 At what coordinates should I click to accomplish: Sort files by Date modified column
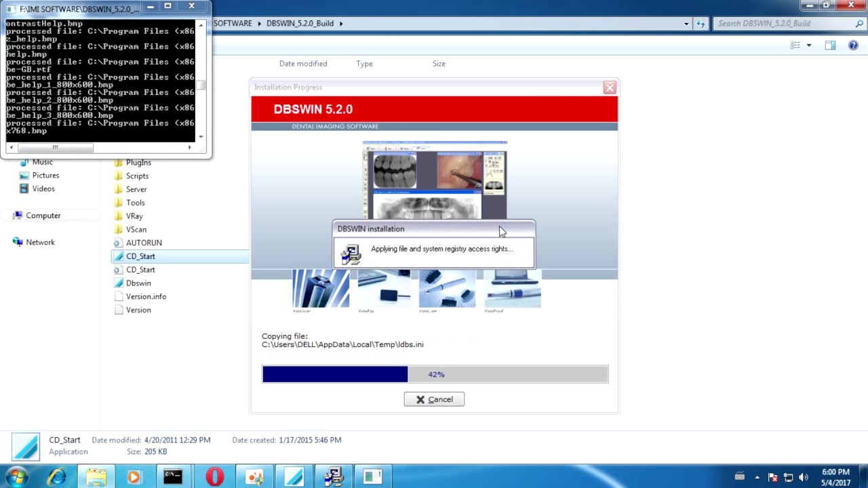(303, 64)
